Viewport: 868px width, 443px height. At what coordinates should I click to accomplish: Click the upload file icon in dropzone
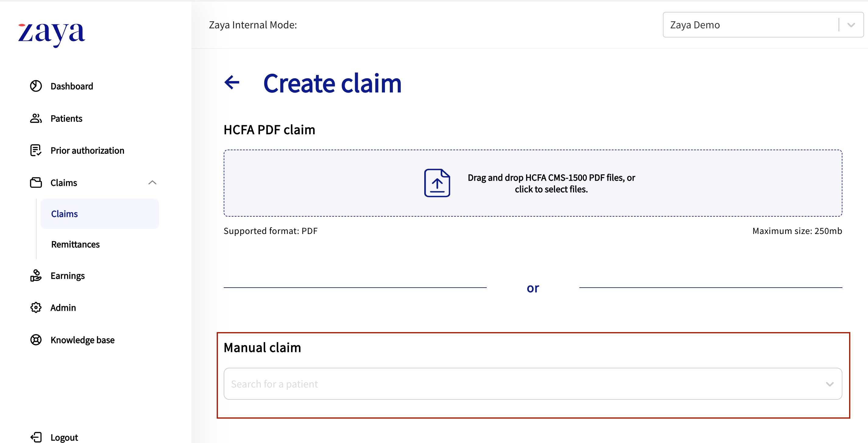click(437, 183)
